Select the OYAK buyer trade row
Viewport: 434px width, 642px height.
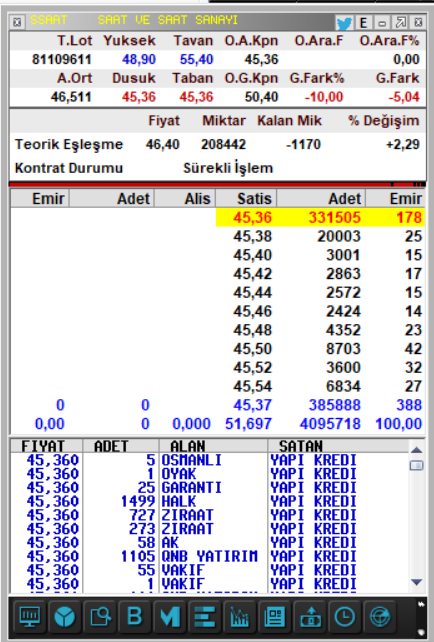[x=210, y=474]
